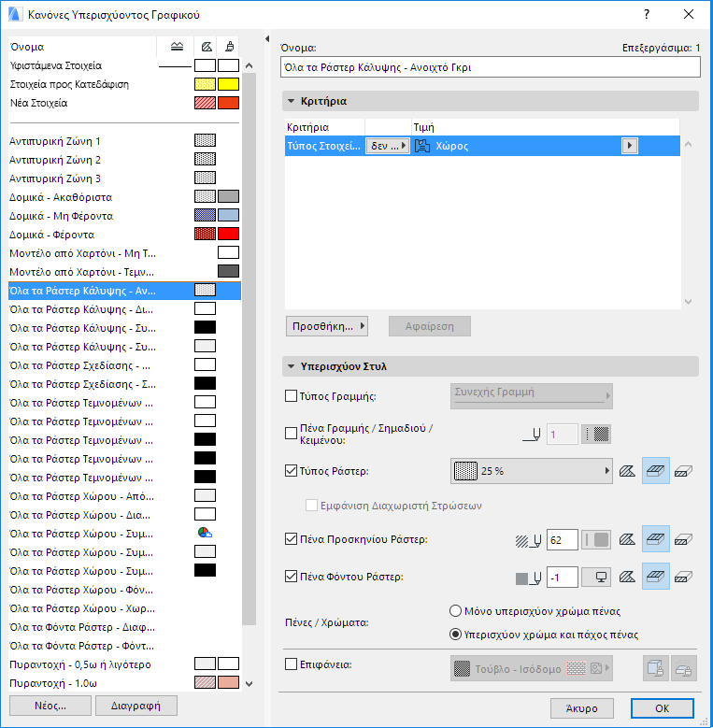Uncheck Πένα Φόντου Ράστερ checkbox
Viewport: 713px width, 728px height.
[291, 577]
